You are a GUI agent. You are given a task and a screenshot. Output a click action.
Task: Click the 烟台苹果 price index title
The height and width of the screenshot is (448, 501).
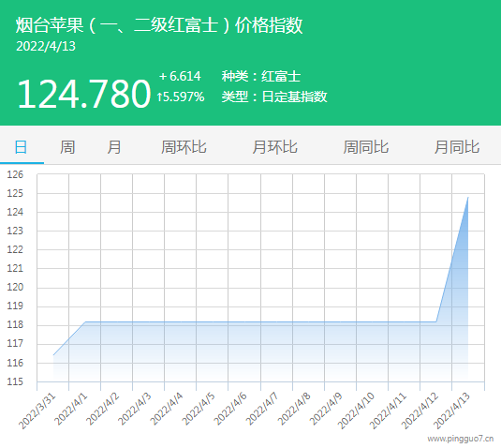point(159,25)
